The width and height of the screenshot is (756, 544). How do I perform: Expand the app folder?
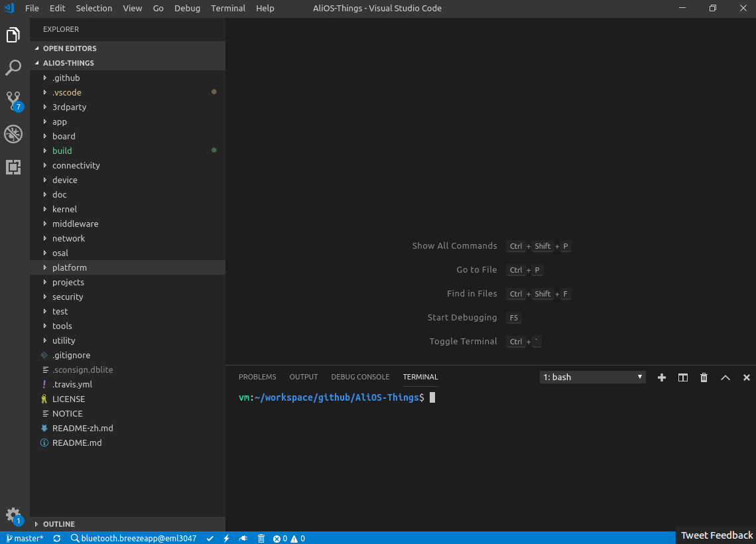tap(127, 121)
